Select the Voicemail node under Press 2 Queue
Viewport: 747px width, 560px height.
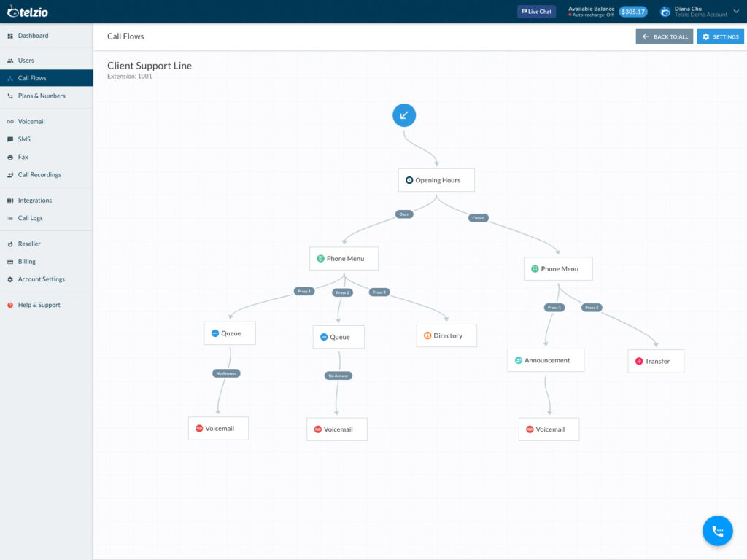point(337,429)
